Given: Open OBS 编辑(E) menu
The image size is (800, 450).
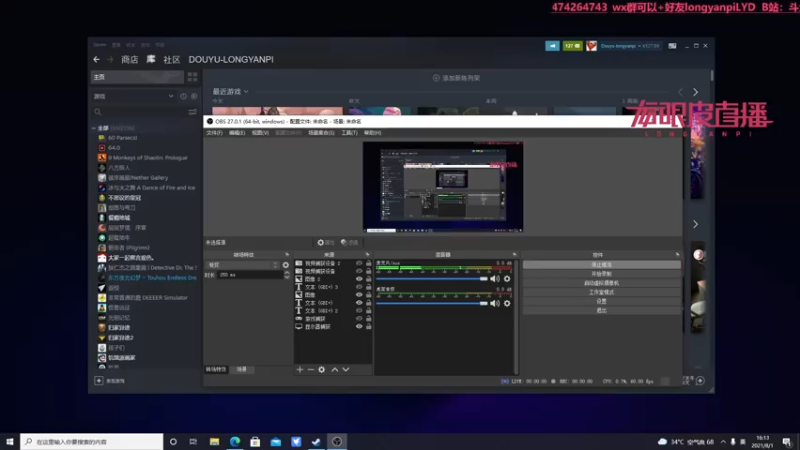Looking at the screenshot, I should (237, 133).
